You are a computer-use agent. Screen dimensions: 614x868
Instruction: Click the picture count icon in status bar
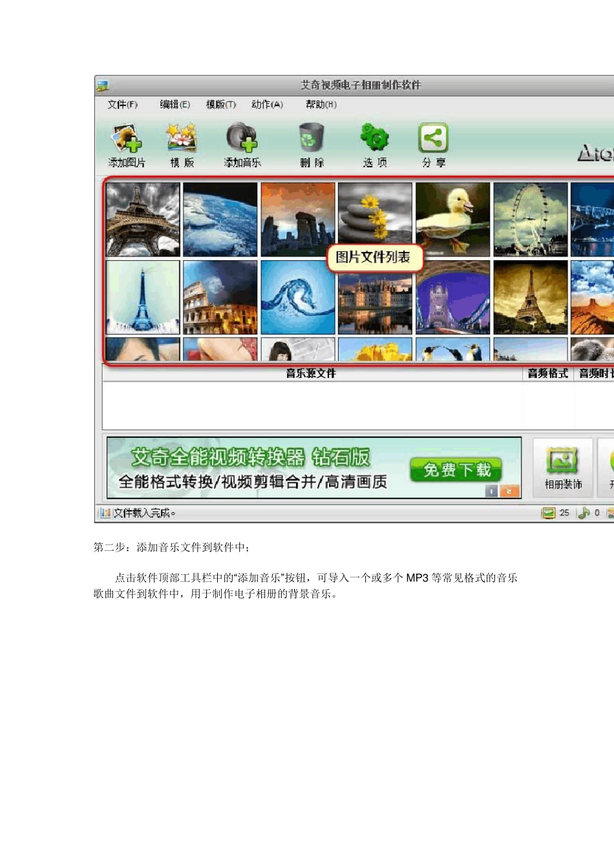click(x=549, y=513)
